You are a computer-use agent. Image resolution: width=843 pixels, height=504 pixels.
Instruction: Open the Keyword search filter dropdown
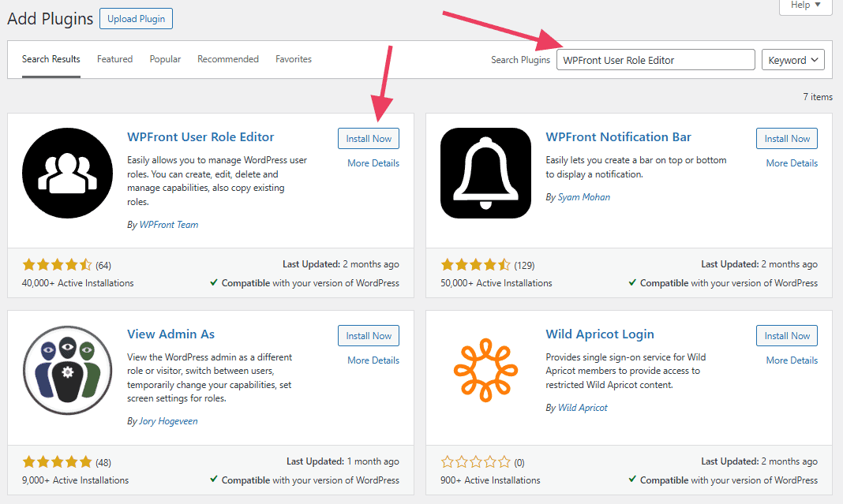[x=792, y=59]
